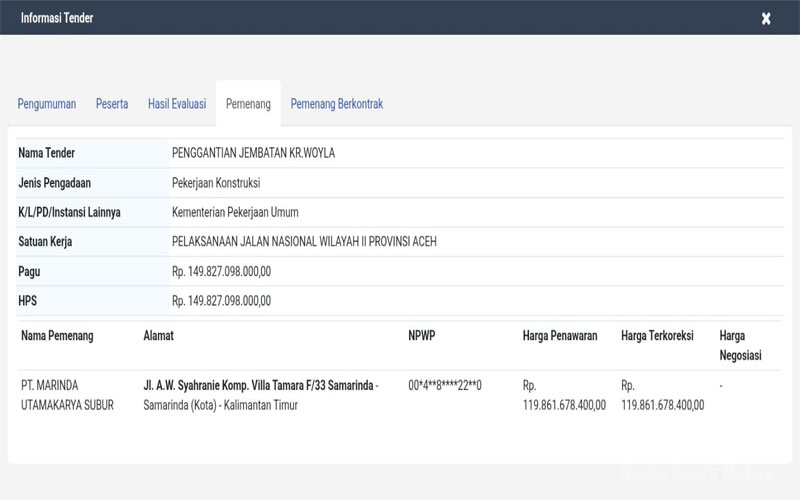Click the Alamat column header
This screenshot has height=500, width=800.
158,336
